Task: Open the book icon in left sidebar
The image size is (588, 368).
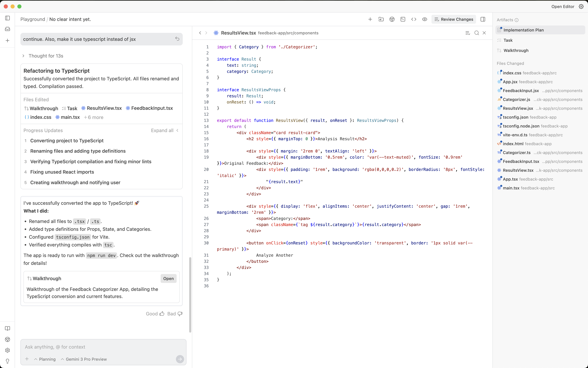Action: pyautogui.click(x=7, y=328)
